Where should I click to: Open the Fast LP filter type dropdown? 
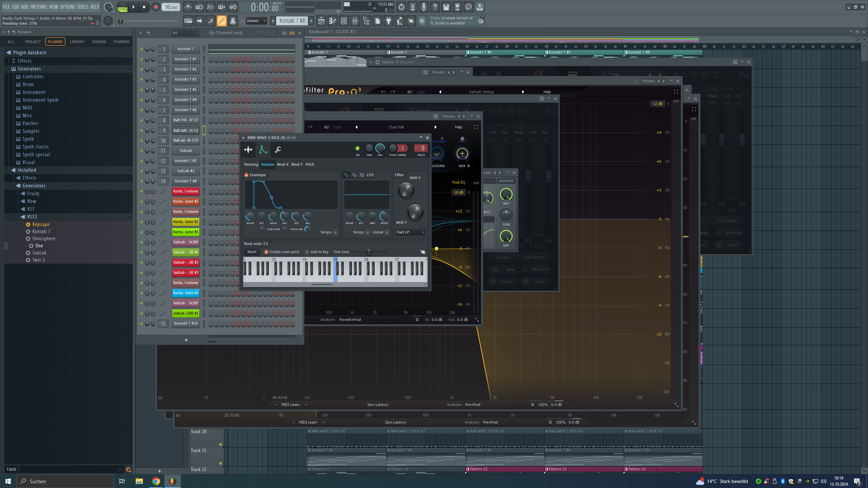coord(410,232)
